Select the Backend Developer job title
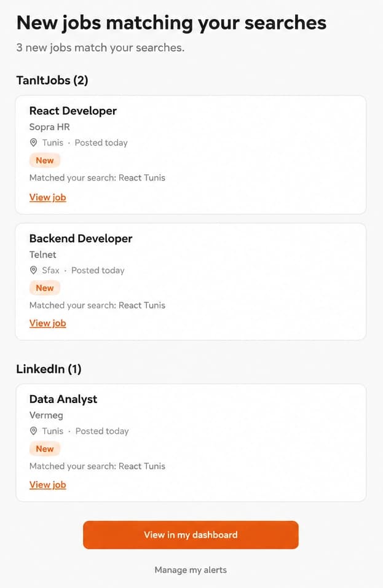 pyautogui.click(x=81, y=238)
